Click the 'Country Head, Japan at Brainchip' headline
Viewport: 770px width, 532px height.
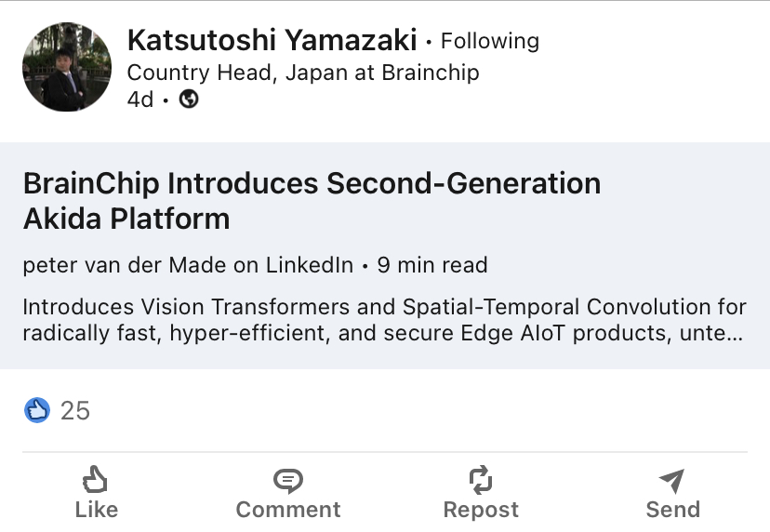coord(303,72)
